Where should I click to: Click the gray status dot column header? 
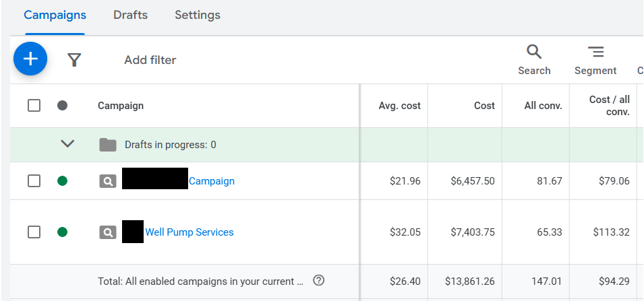click(63, 105)
